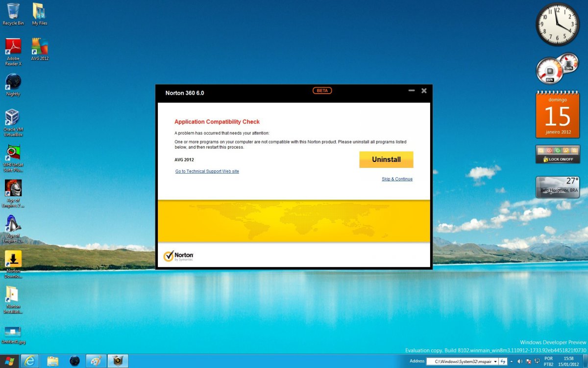Screen dimensions: 588x368
Task: Minimize the Norton 360 installer window
Action: 412,91
